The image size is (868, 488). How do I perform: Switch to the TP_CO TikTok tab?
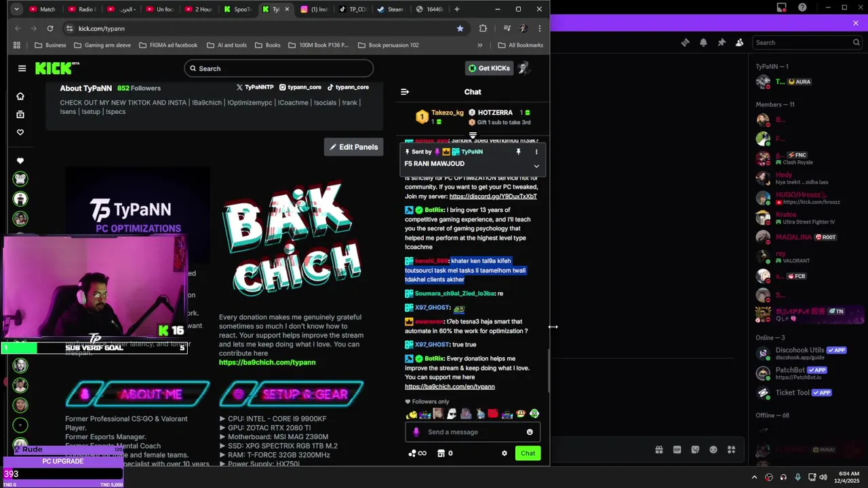pos(353,9)
